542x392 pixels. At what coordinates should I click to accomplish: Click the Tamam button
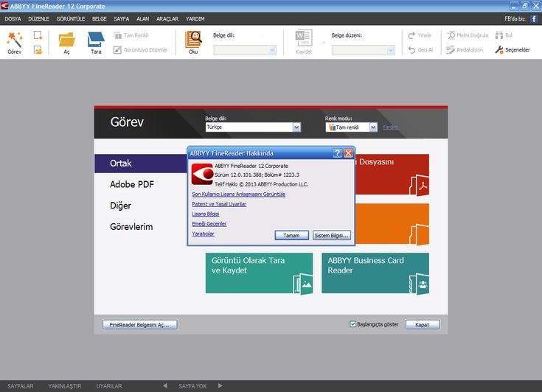(291, 235)
